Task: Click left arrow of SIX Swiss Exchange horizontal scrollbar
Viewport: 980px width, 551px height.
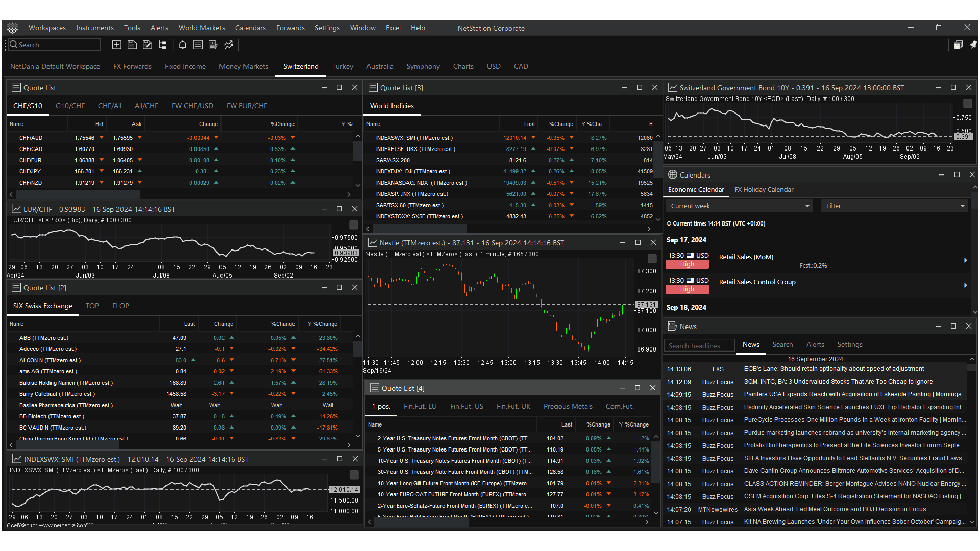Action: [11, 445]
